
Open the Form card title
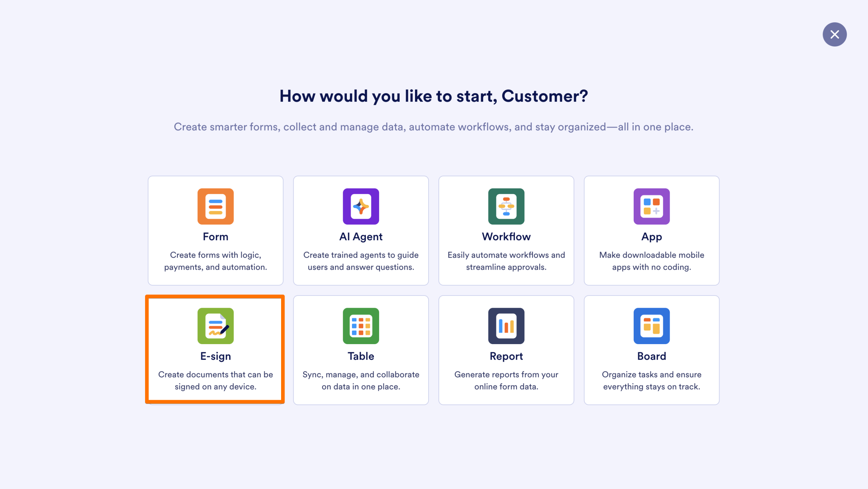[x=216, y=237]
